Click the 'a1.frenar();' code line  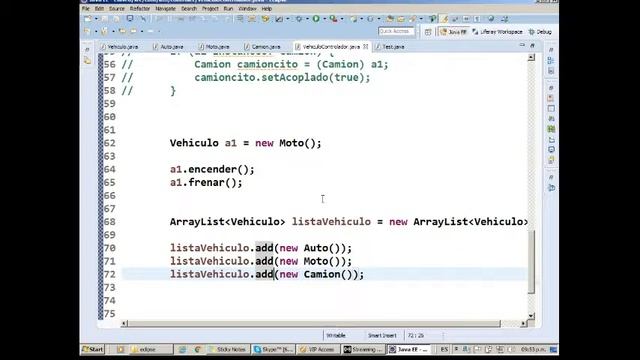tap(206, 182)
